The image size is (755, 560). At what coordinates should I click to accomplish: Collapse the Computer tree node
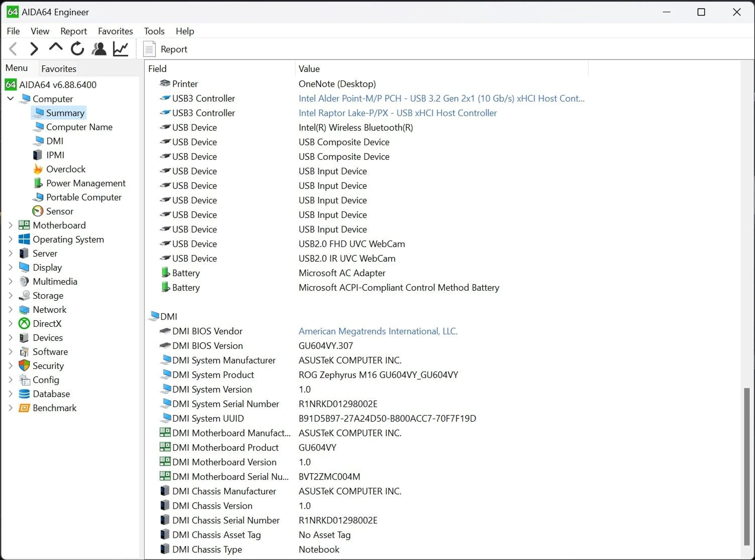(11, 98)
